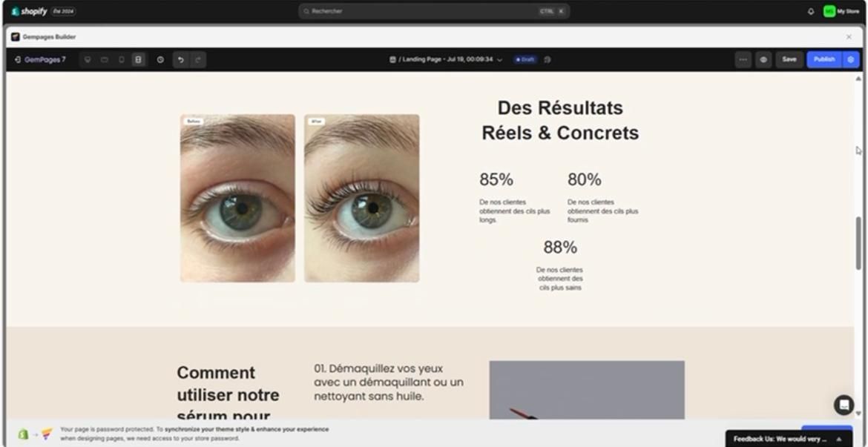Open publish settings gear

point(851,60)
